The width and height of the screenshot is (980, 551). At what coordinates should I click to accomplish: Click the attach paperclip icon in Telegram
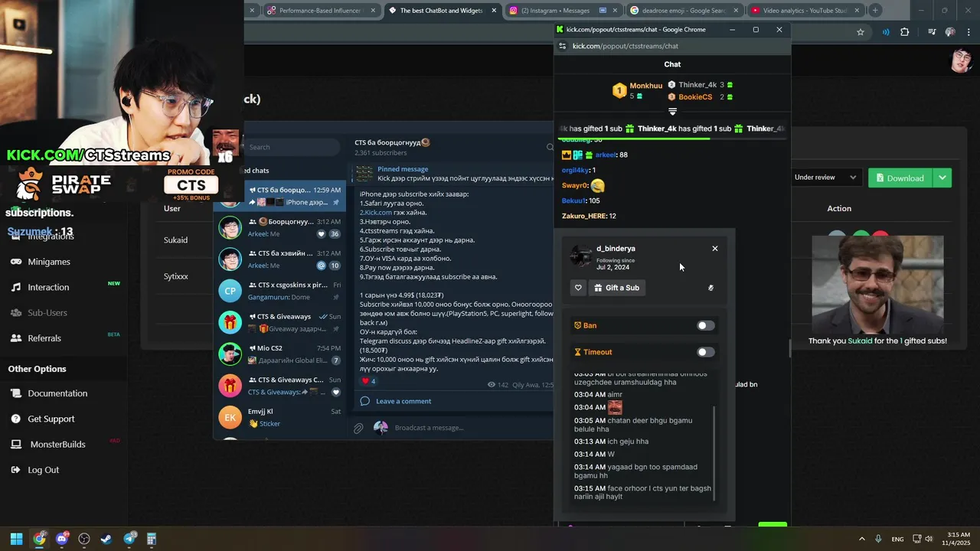click(358, 428)
